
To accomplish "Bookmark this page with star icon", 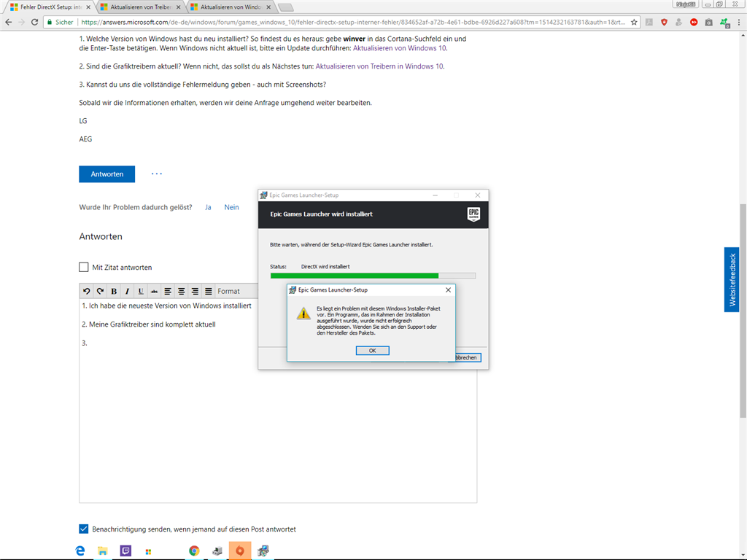I will (x=634, y=22).
